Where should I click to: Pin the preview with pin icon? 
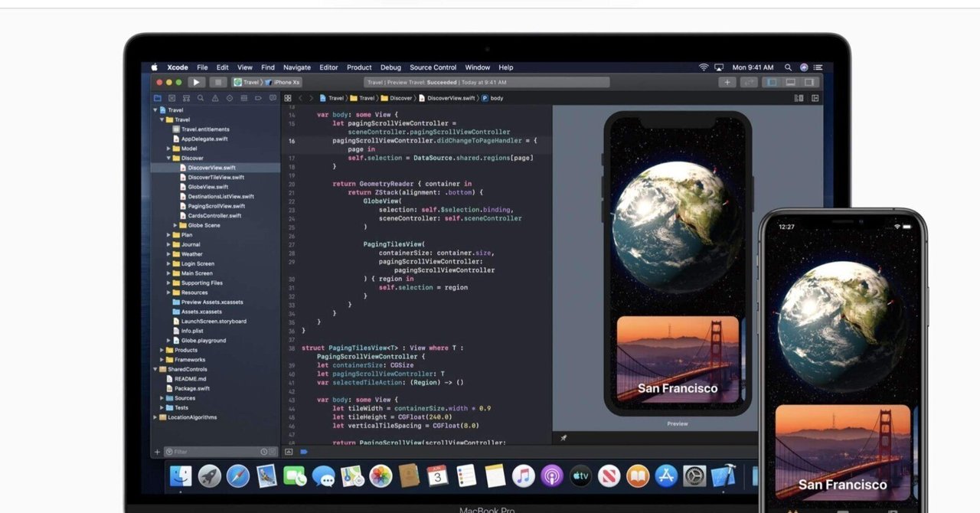pos(563,438)
